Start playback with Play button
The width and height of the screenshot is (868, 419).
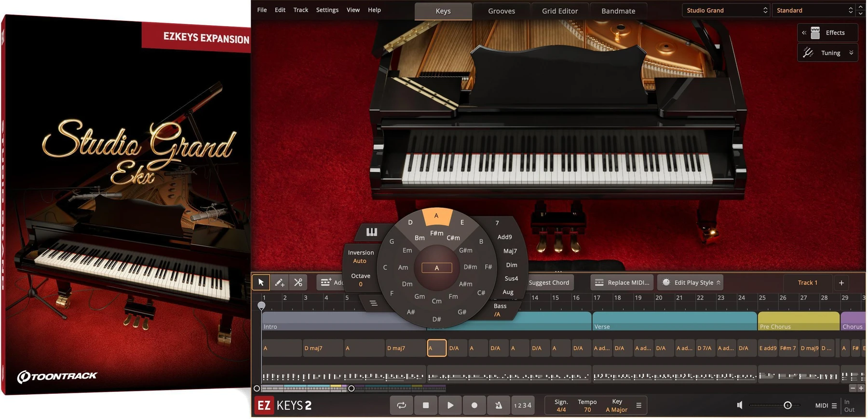tap(450, 405)
